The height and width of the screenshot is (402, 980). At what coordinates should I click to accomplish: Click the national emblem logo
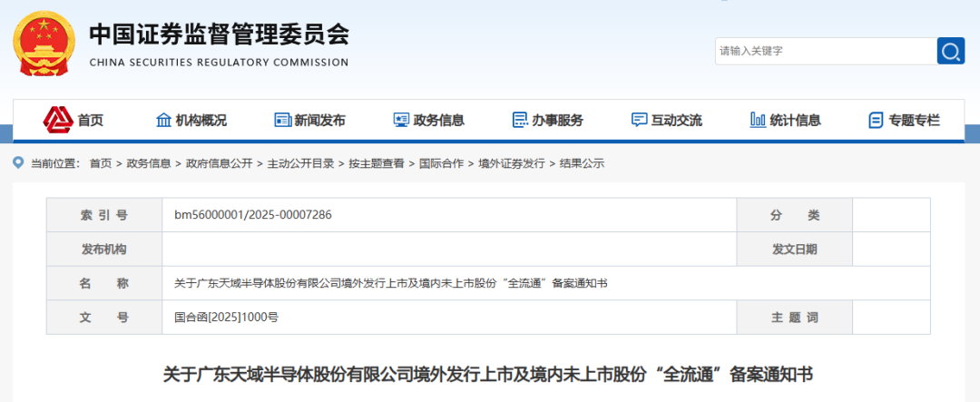point(44,44)
